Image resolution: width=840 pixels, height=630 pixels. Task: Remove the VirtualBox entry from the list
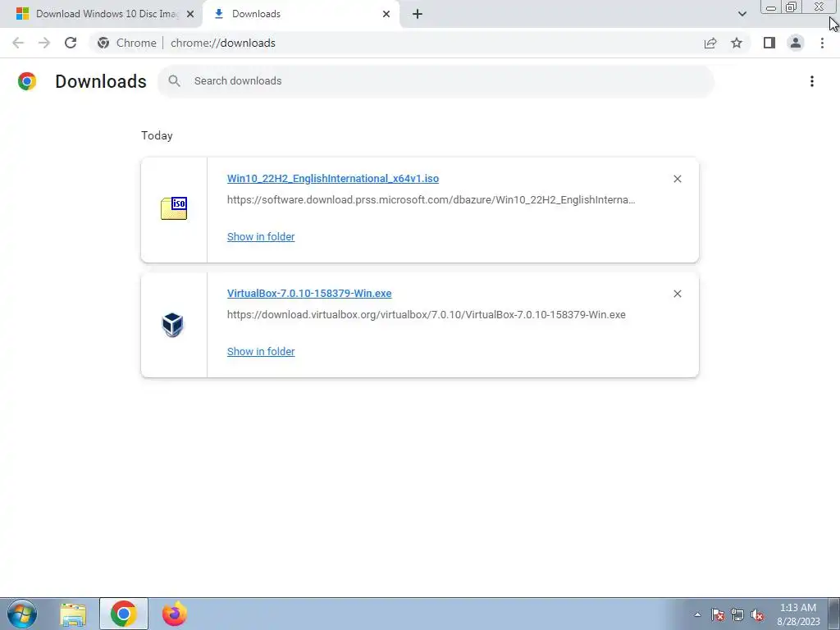pyautogui.click(x=677, y=294)
